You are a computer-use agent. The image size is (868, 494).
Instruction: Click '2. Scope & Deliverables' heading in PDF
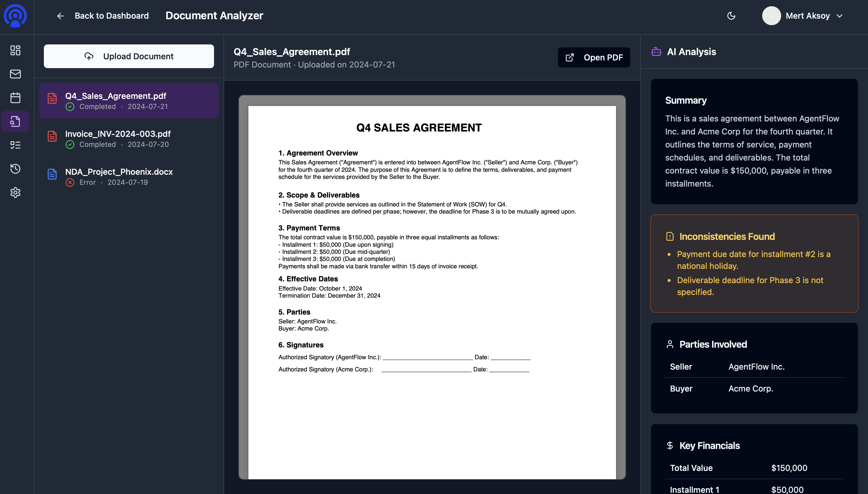(319, 195)
